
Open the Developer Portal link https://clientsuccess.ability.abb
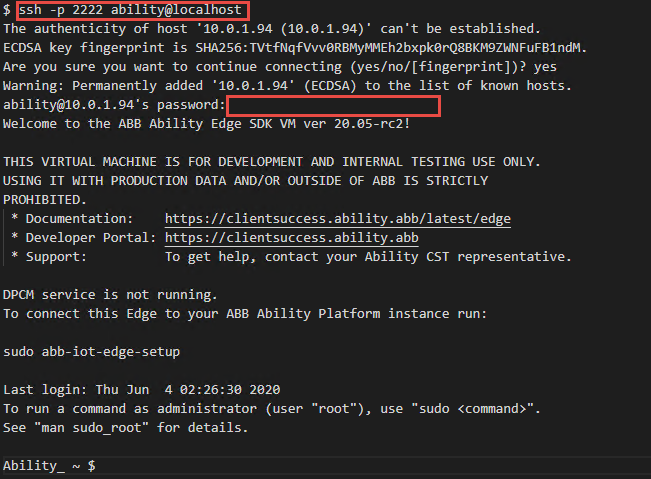click(x=291, y=237)
